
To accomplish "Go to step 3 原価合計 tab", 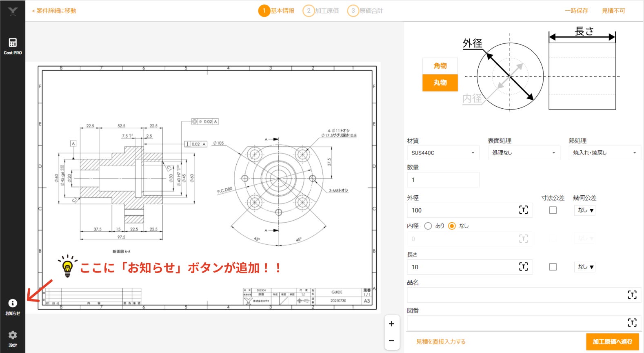I will pos(365,11).
